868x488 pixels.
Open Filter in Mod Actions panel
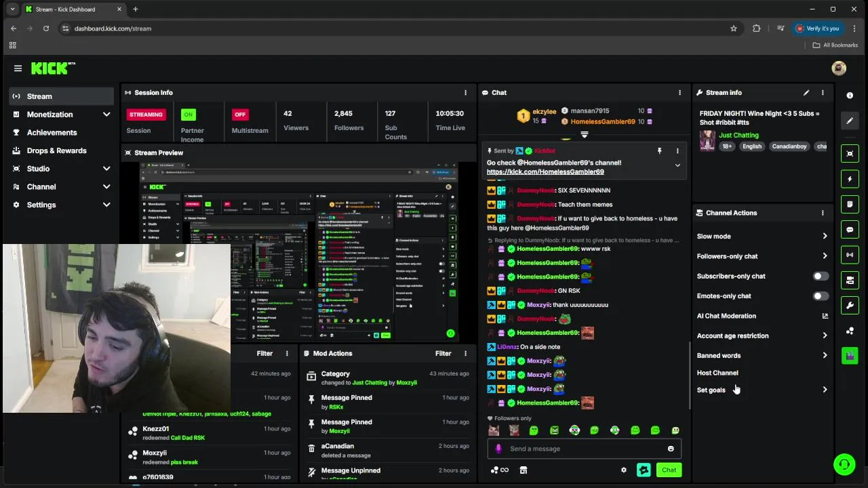[x=443, y=354]
